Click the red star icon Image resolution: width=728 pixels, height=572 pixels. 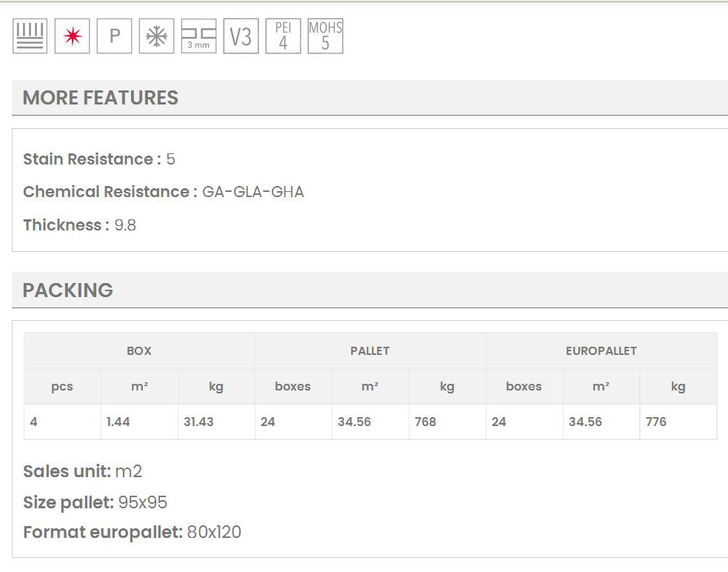(72, 36)
